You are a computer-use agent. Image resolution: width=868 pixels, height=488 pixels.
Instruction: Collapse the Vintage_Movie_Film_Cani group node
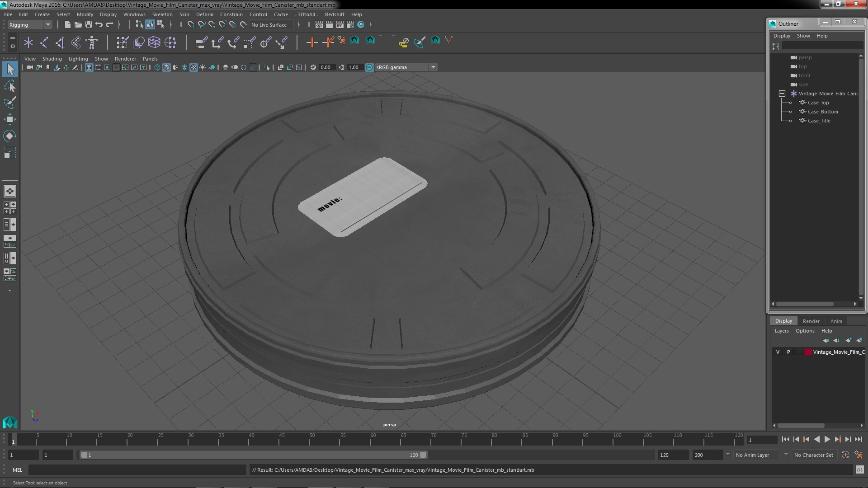pyautogui.click(x=782, y=94)
